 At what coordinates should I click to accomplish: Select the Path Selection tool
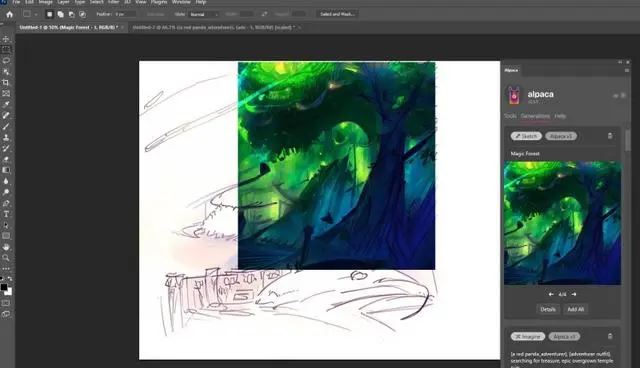(x=6, y=225)
